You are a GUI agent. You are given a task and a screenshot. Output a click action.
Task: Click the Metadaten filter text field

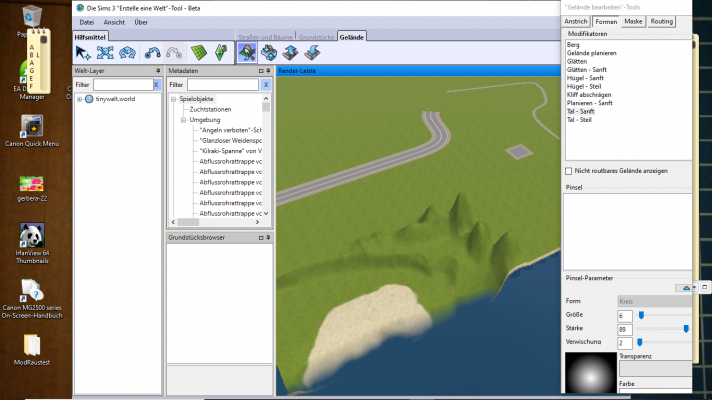[223, 84]
